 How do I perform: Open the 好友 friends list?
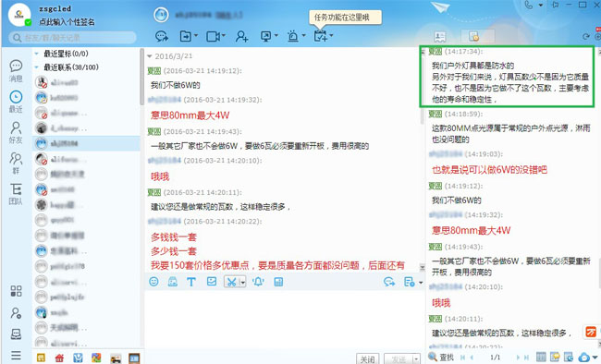[16, 132]
